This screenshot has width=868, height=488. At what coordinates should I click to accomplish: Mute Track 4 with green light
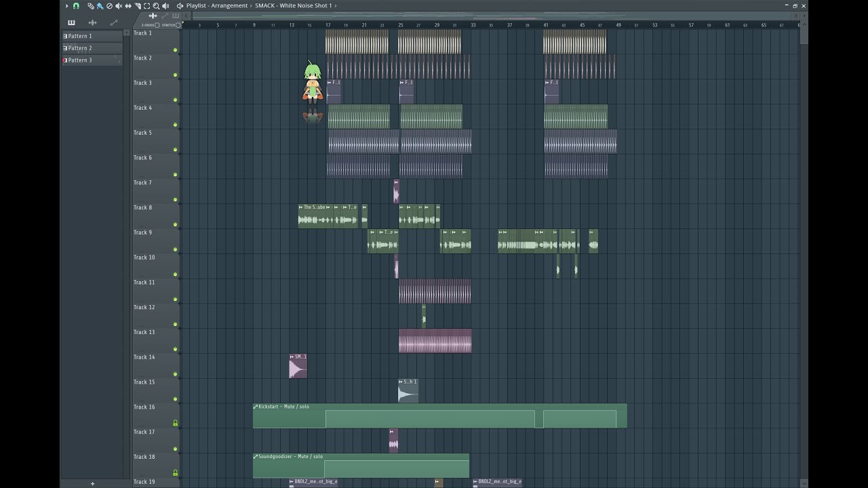click(175, 125)
